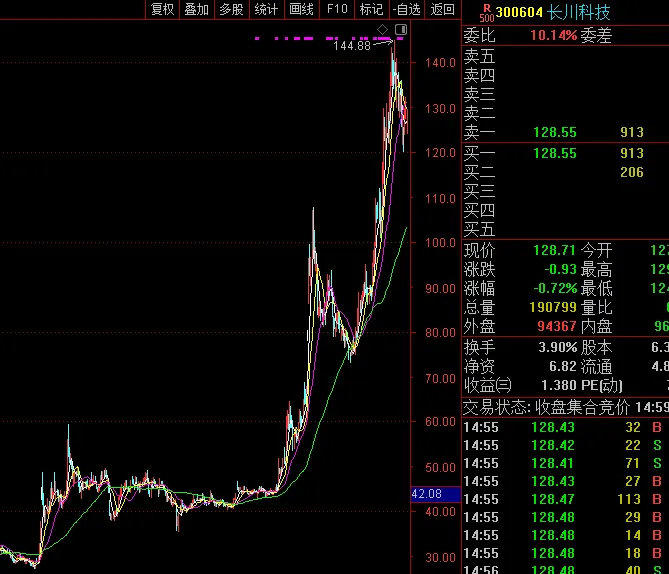The image size is (669, 574).
Task: Click the 42.08 price axis marker
Action: [435, 494]
